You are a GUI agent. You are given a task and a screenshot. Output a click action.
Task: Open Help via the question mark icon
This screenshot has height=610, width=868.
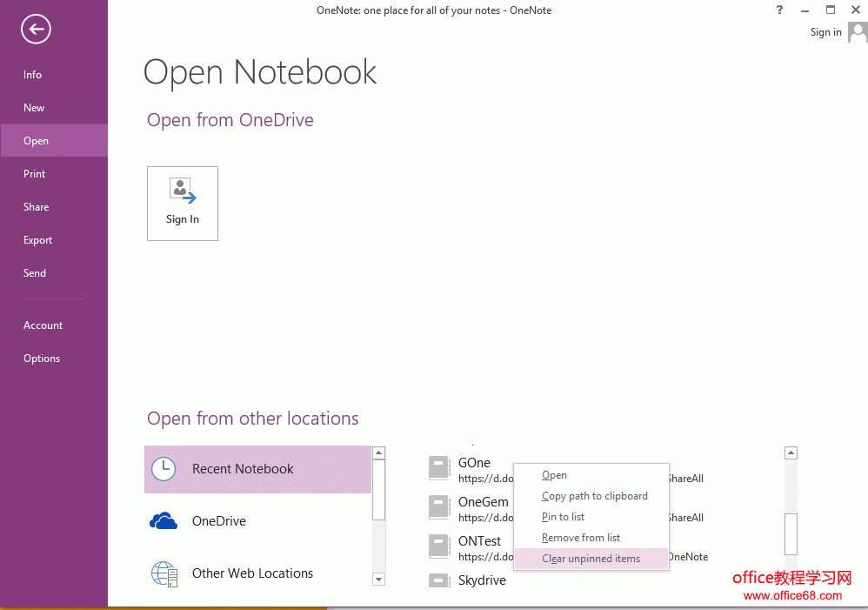click(779, 10)
